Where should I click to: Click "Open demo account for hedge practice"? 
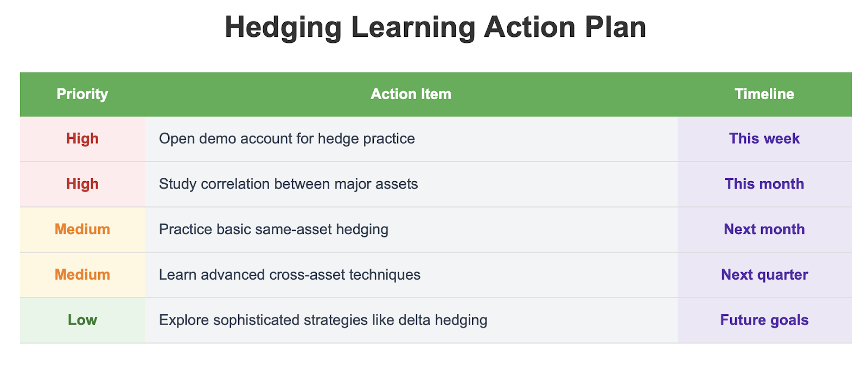[287, 139]
